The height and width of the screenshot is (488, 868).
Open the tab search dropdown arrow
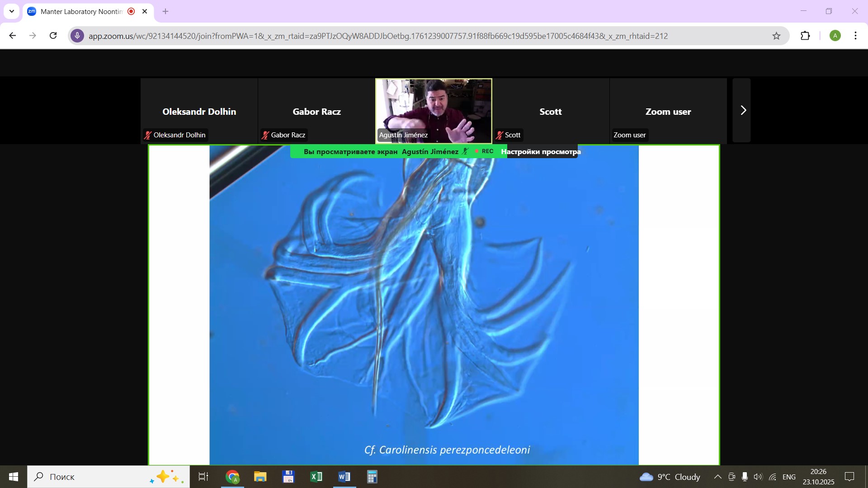[12, 11]
